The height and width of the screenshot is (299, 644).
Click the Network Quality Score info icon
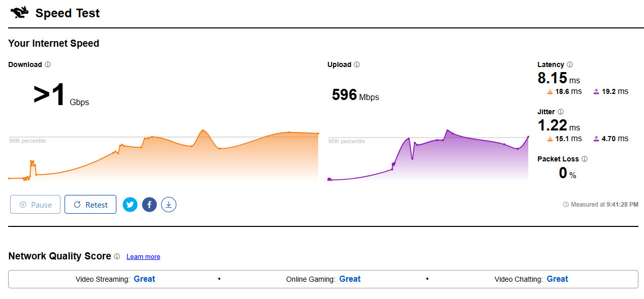(117, 256)
